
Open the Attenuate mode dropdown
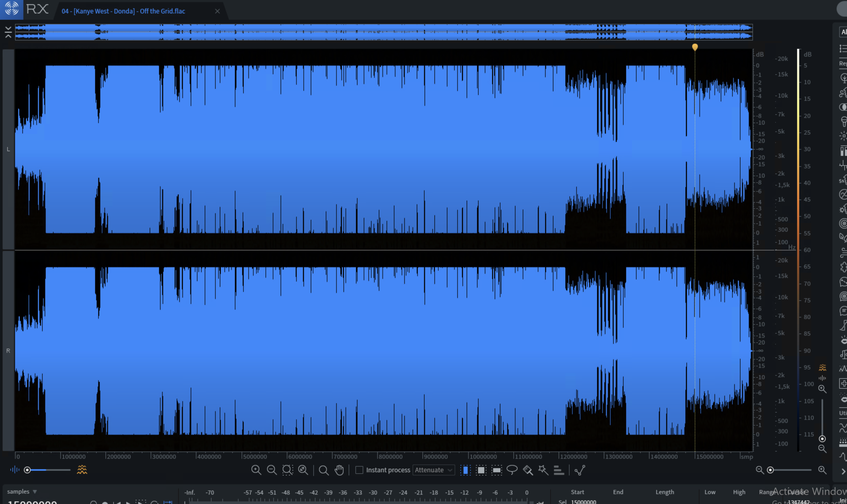coord(434,470)
